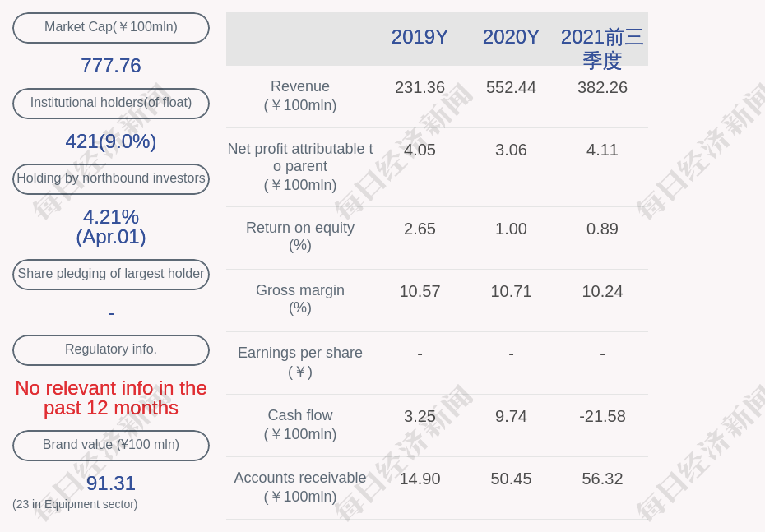Select the Institutional holders(of float) badge
765x532 pixels.
coord(110,103)
